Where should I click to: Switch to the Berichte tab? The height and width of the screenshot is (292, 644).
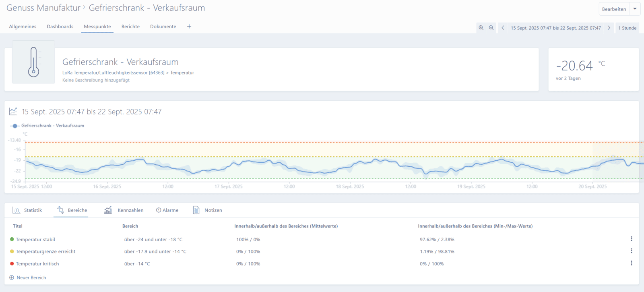click(x=130, y=27)
